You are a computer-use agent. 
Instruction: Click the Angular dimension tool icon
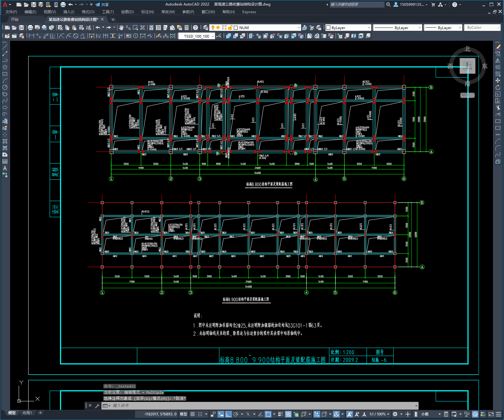82,36
